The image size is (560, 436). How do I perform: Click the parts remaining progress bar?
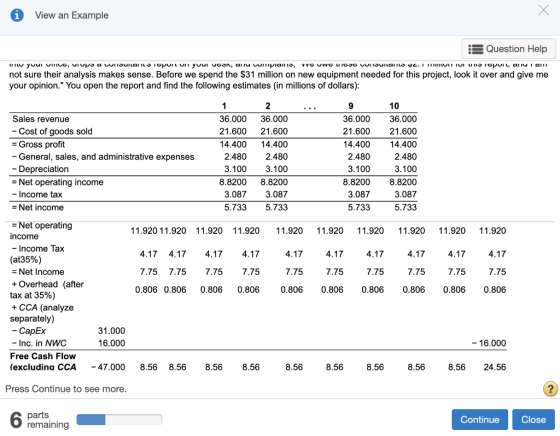click(x=119, y=419)
